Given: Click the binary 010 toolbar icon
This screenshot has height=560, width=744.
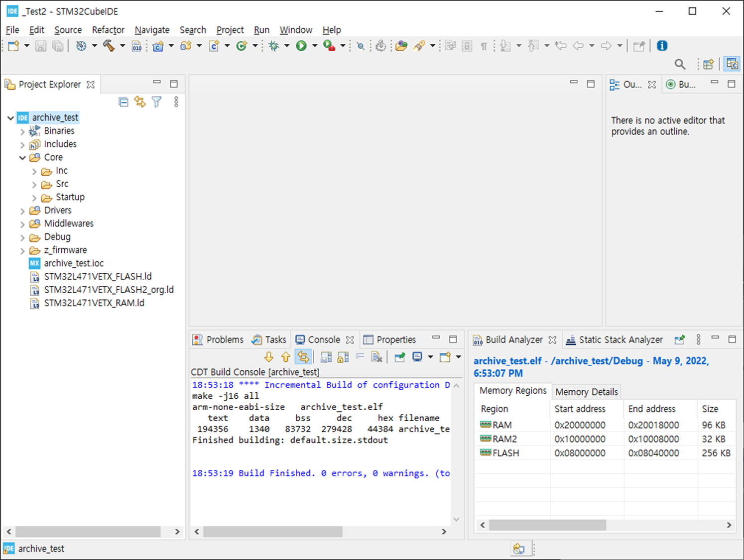Looking at the screenshot, I should coord(136,46).
